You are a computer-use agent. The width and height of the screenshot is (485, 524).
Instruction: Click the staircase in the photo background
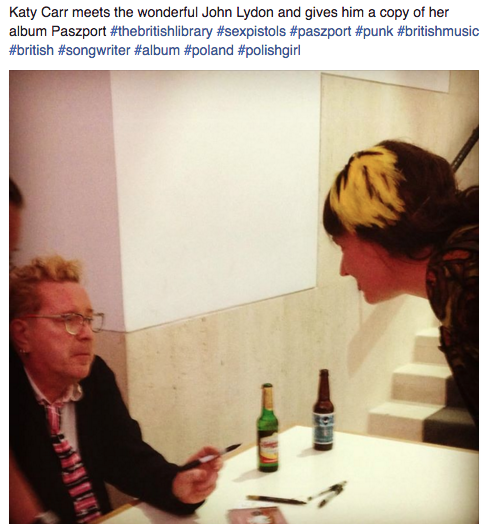[421, 384]
